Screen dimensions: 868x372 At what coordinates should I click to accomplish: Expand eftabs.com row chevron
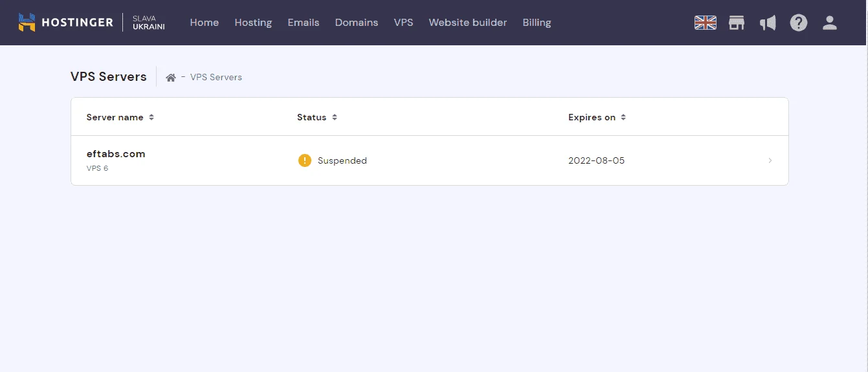770,160
